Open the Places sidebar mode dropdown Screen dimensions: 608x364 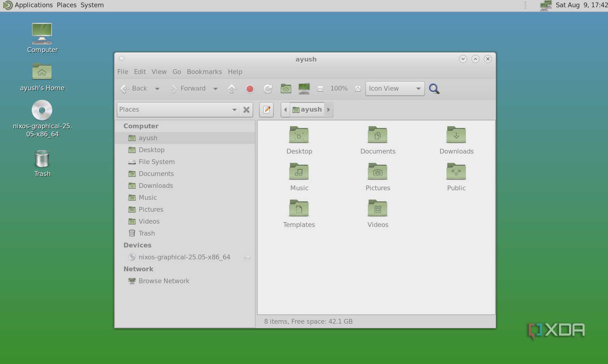coord(234,109)
